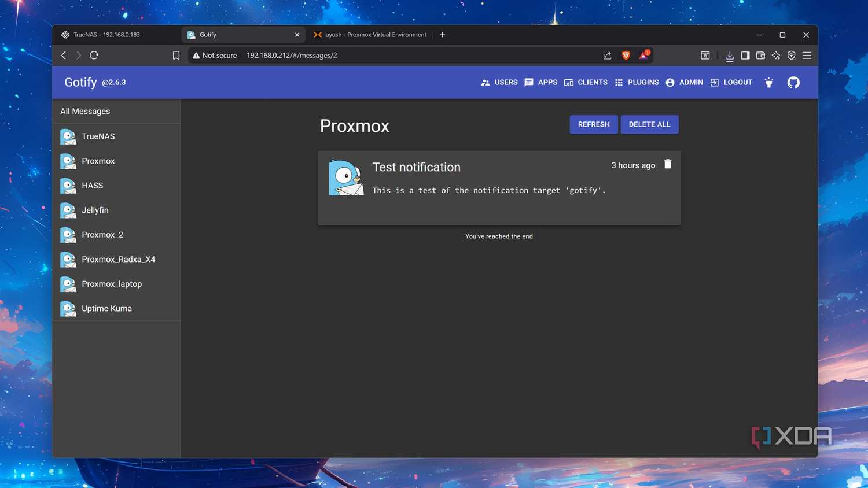Image resolution: width=868 pixels, height=488 pixels.
Task: Click the Not secure site warning
Action: [x=215, y=56]
